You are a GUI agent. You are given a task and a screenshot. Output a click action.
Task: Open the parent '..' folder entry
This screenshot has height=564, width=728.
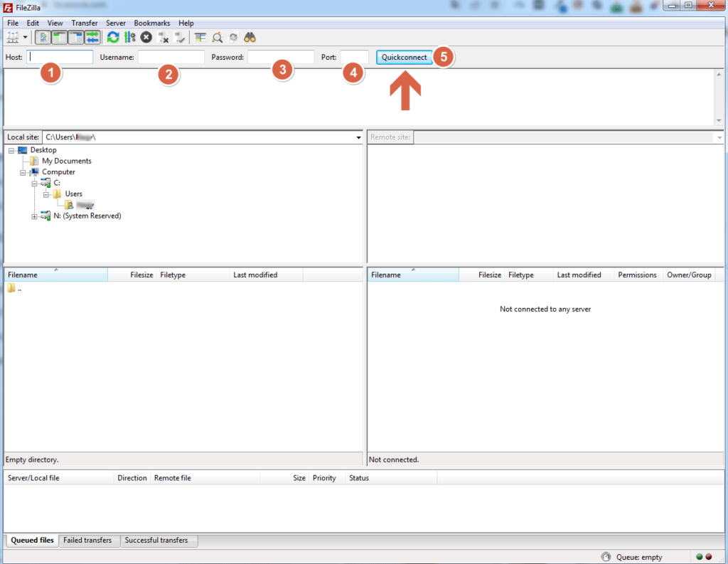14,289
